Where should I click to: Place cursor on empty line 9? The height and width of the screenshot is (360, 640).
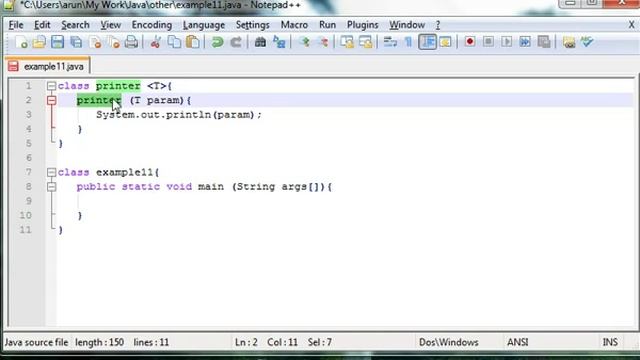click(345, 201)
